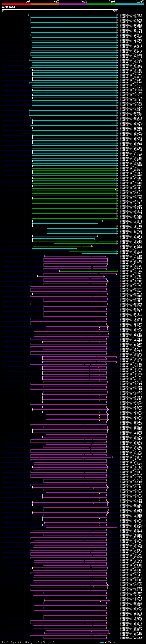Viewport: 146px width, 644px height.
Task: Select hit UniRef100_Q8GX53
Action: coord(131,196)
